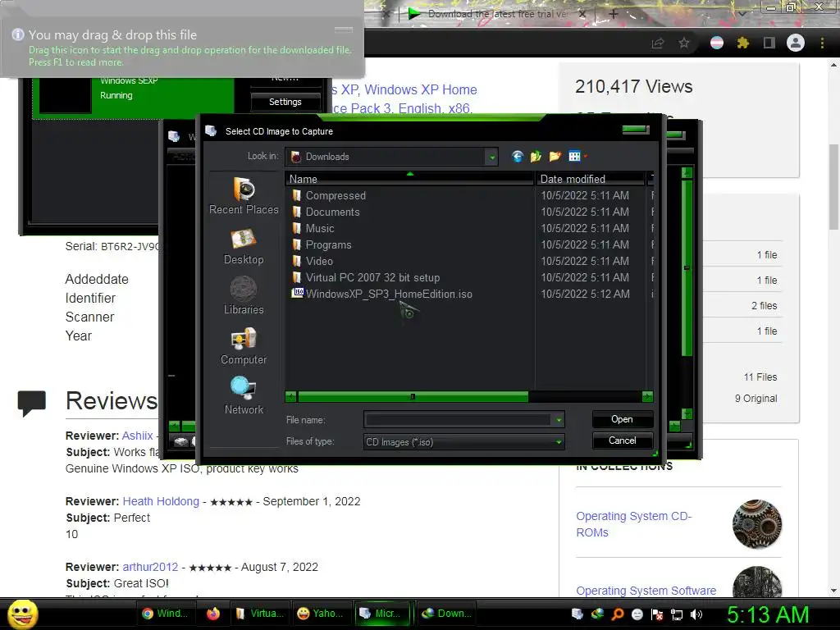The width and height of the screenshot is (840, 630).
Task: Switch to Wind... Chrome taskbar item
Action: (166, 614)
